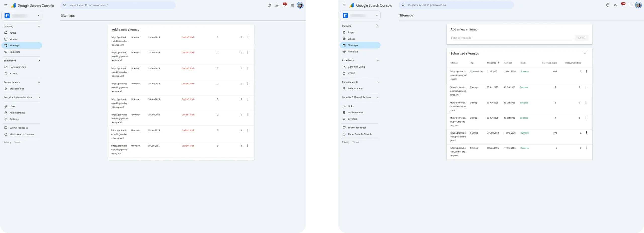Click the help icon in the left window
This screenshot has height=233, width=644.
click(269, 5)
